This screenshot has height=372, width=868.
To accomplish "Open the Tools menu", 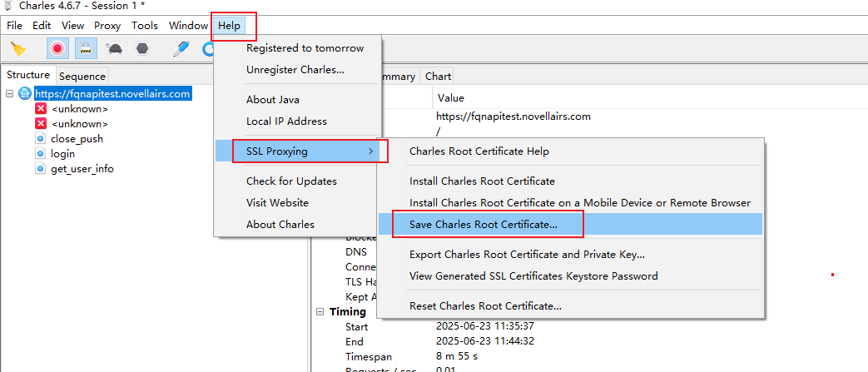I will coord(145,26).
